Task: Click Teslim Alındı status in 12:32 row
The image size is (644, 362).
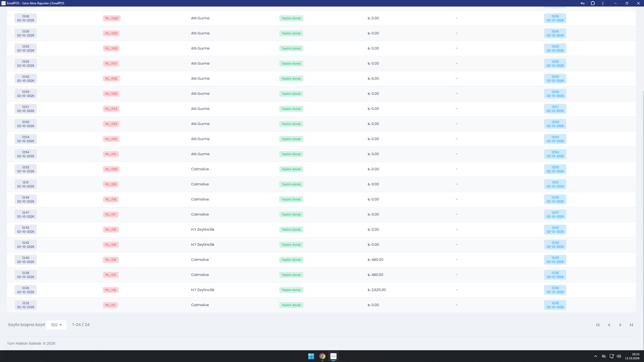Action: [x=291, y=305]
